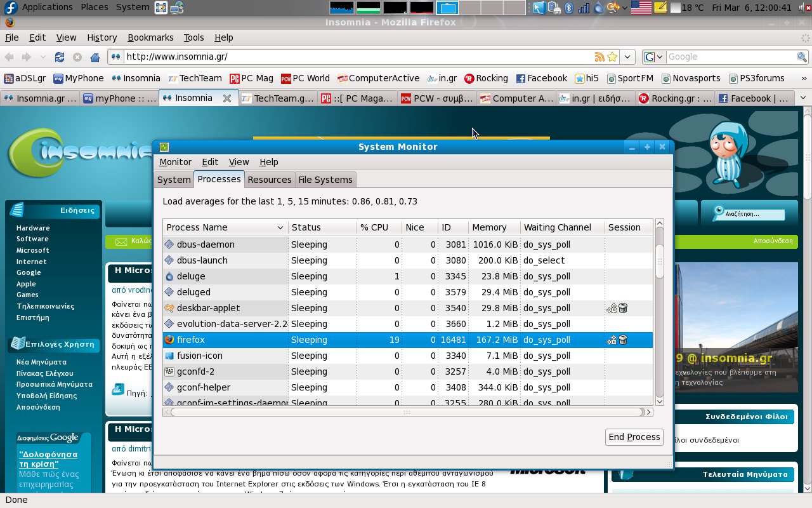Open Firefox Tools menu
This screenshot has height=508, width=812.
[x=193, y=37]
